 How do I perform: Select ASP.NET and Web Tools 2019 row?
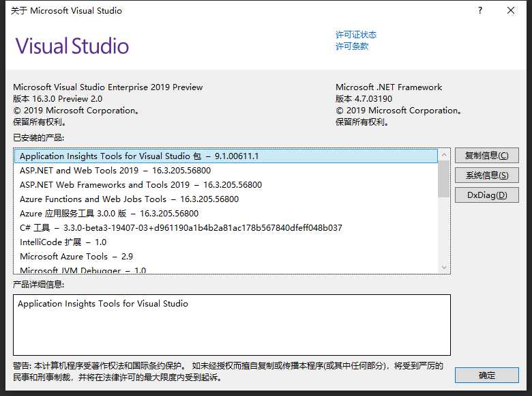coord(226,171)
